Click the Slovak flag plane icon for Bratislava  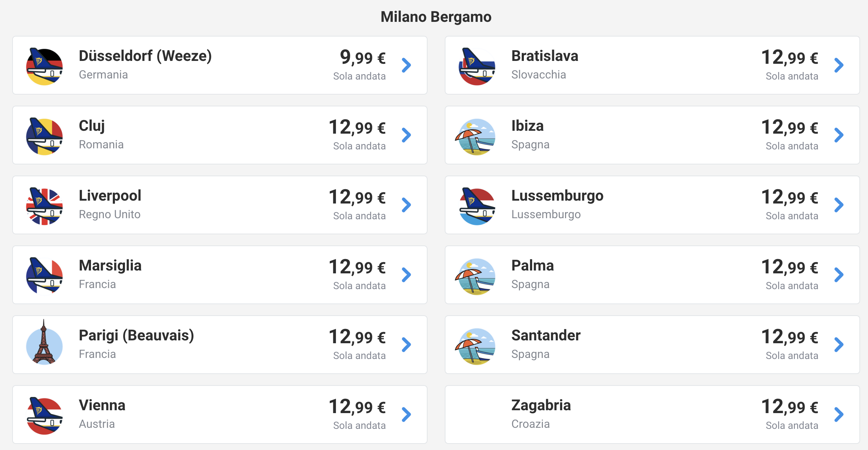click(x=477, y=66)
